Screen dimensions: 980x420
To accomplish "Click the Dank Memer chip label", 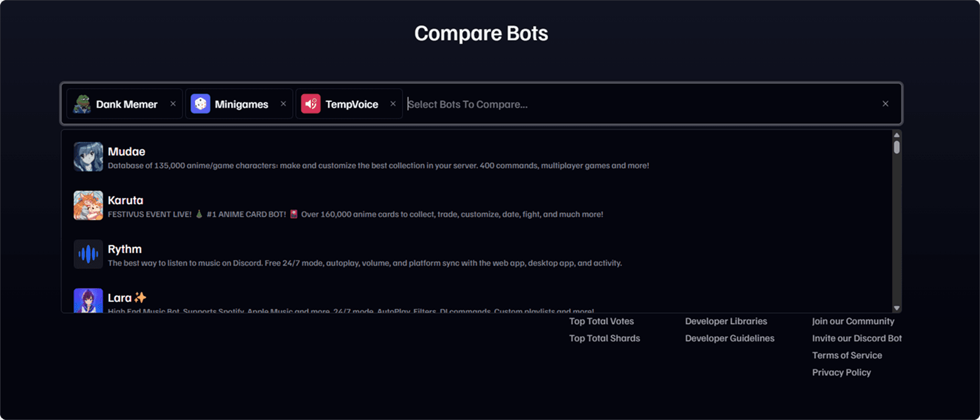I will click(127, 104).
